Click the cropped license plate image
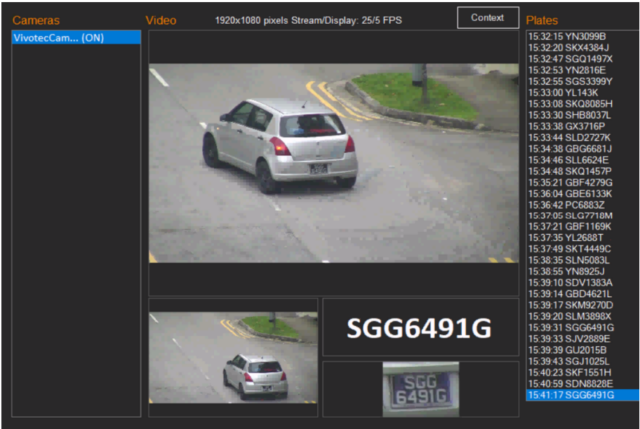640x429 pixels. (420, 389)
